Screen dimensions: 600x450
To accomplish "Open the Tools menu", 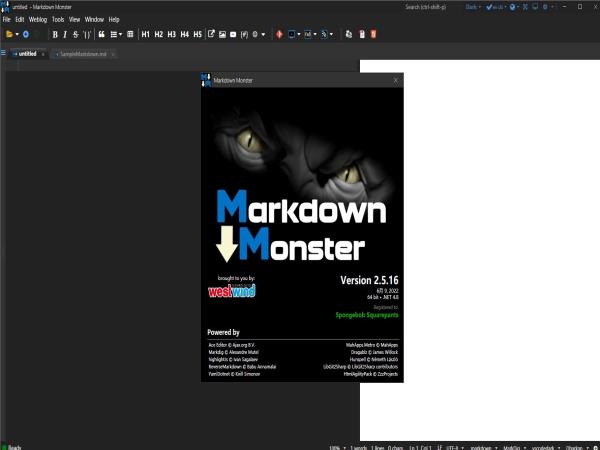I will pyautogui.click(x=58, y=20).
